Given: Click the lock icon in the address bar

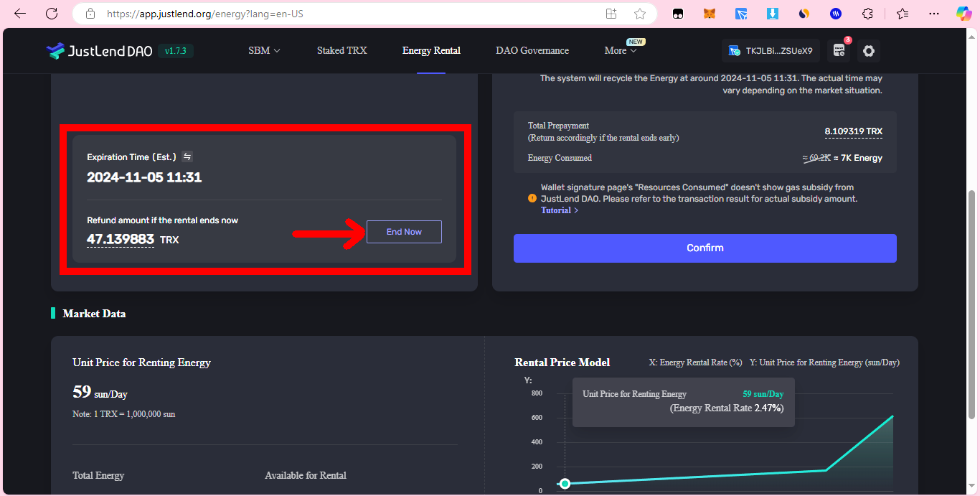Looking at the screenshot, I should tap(90, 14).
